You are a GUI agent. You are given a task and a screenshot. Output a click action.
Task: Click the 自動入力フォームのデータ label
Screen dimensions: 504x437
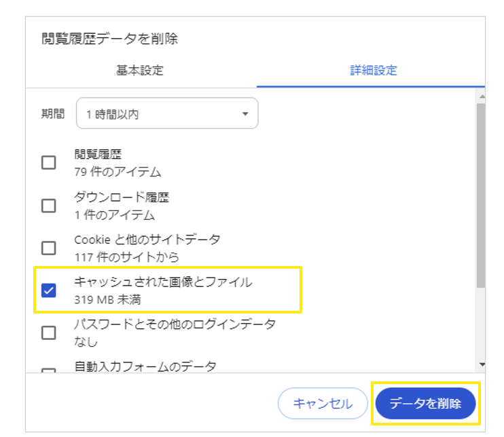[145, 366]
